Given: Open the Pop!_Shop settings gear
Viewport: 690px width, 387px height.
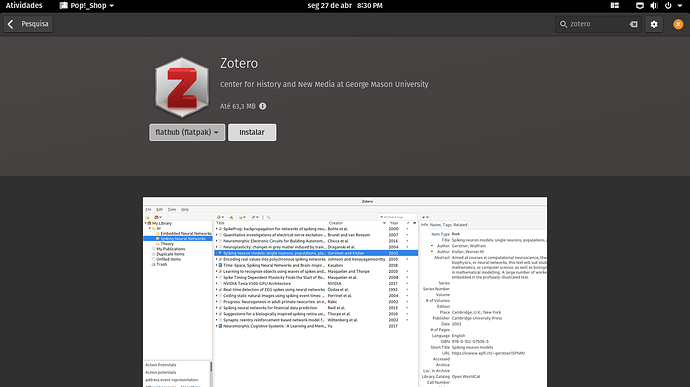Looking at the screenshot, I should tap(654, 24).
